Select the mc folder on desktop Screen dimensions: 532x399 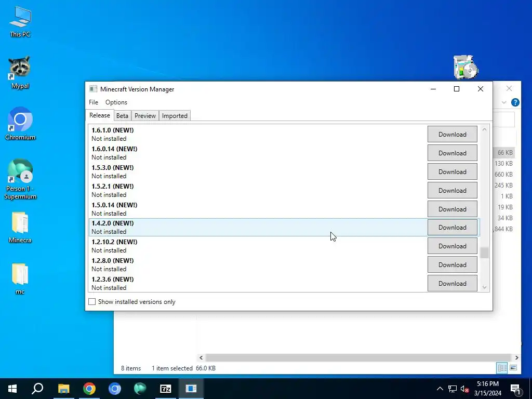point(20,278)
